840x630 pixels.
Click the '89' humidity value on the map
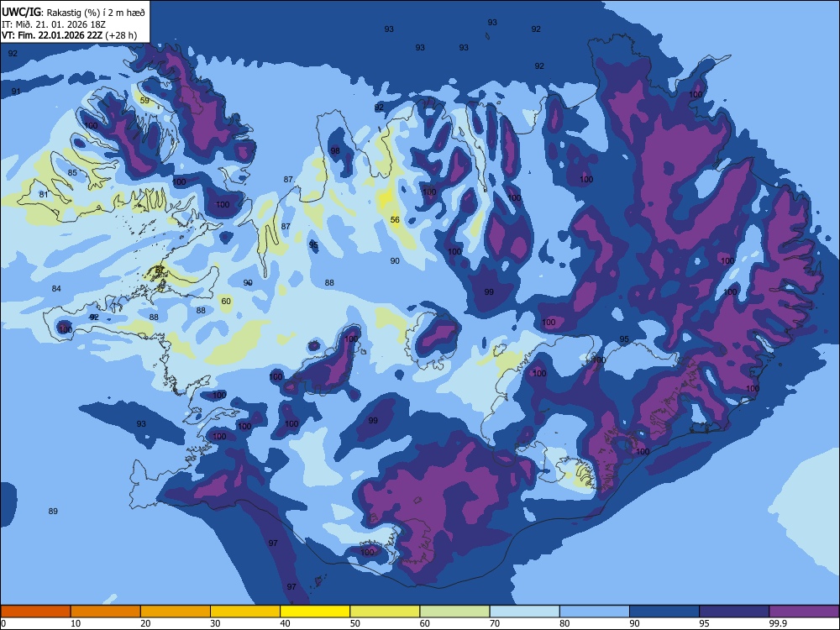pyautogui.click(x=53, y=511)
